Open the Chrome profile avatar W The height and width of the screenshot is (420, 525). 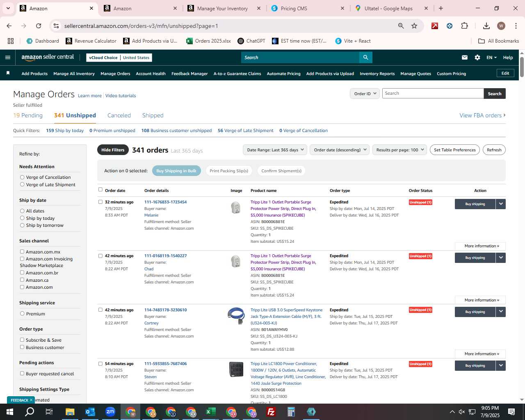pos(501,26)
